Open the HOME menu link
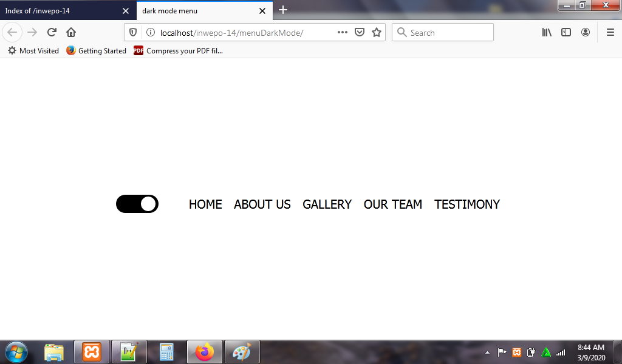The image size is (622, 364). [205, 204]
